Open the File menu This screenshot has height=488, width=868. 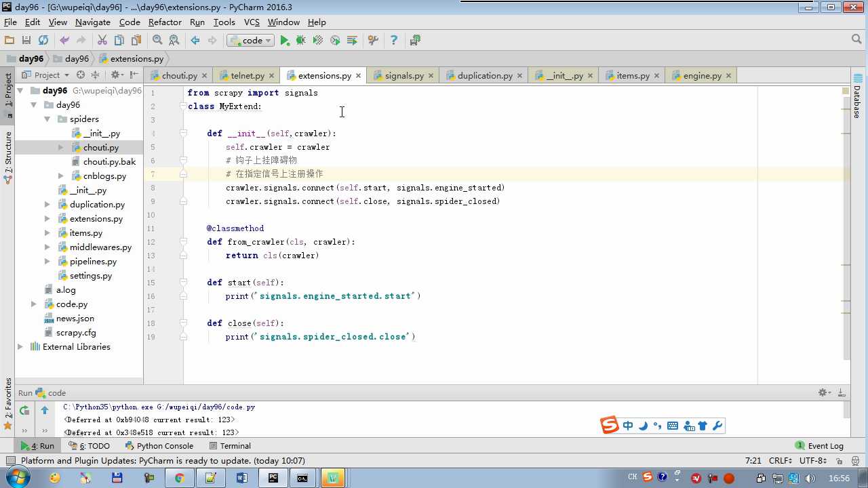(10, 22)
